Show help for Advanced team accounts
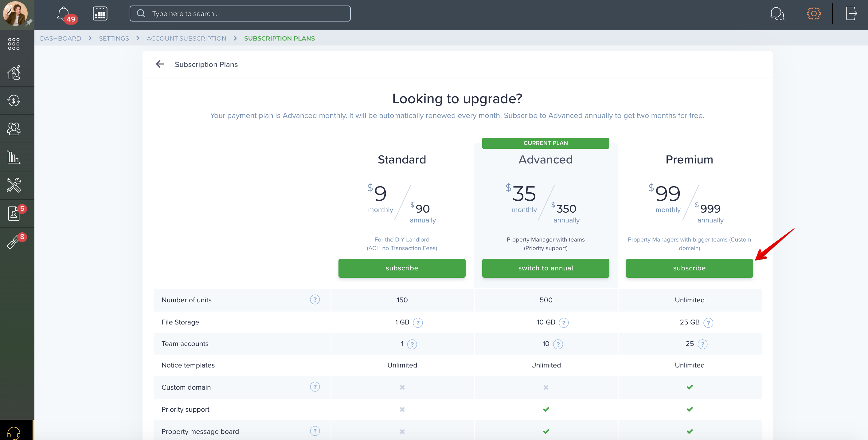Screen dimensions: 868x440 click(x=558, y=344)
